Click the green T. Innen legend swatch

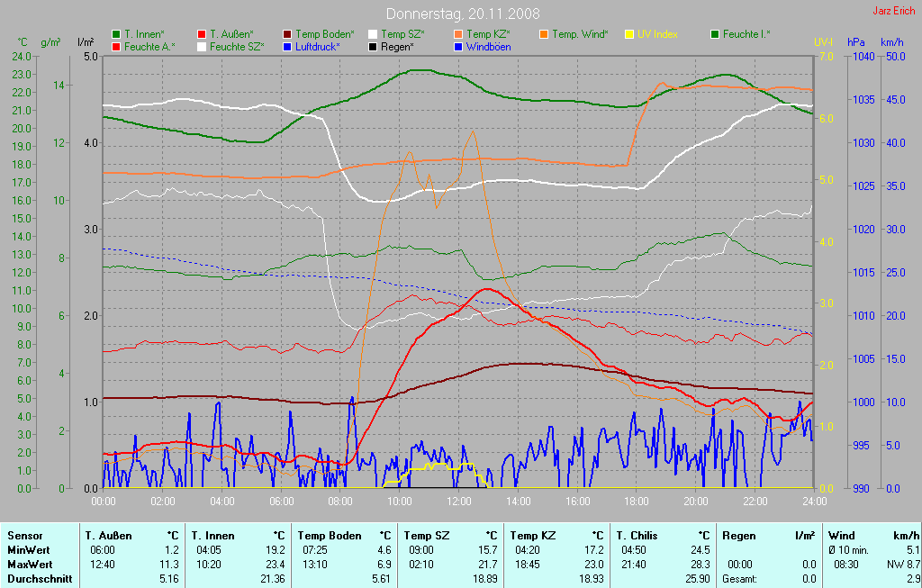coord(116,34)
